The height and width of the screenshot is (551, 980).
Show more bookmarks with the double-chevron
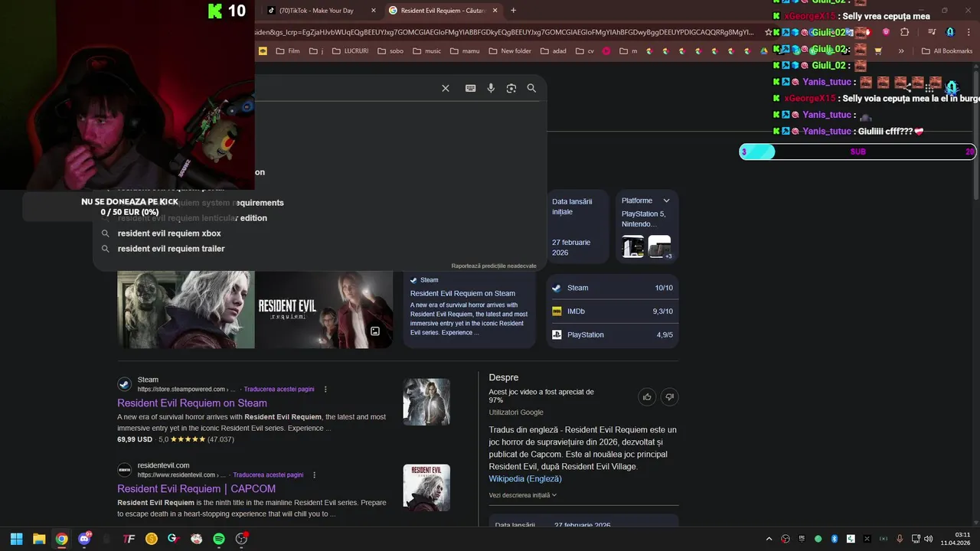tap(901, 51)
